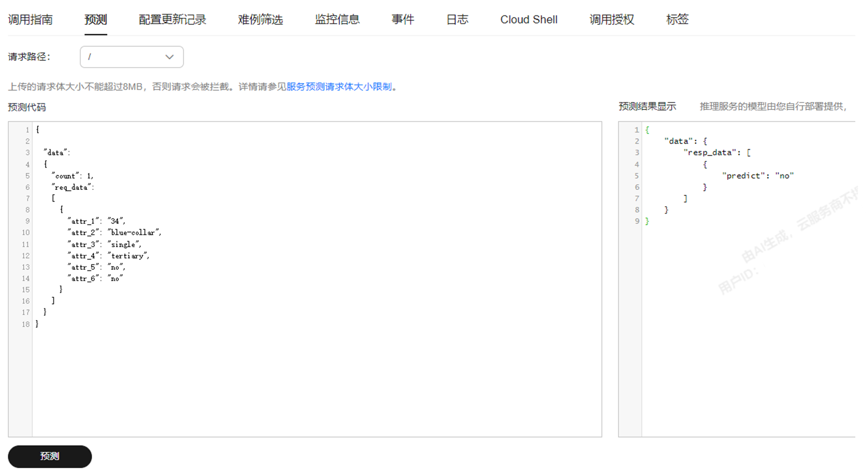Viewport: 868px width, 476px height.
Task: Switch to 配置更新记录 tab
Action: click(x=172, y=20)
